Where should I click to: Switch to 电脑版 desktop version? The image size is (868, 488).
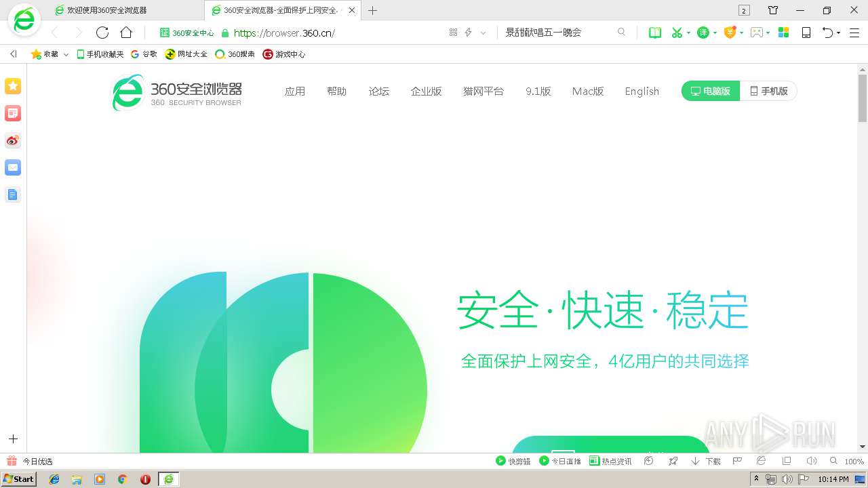pos(710,91)
